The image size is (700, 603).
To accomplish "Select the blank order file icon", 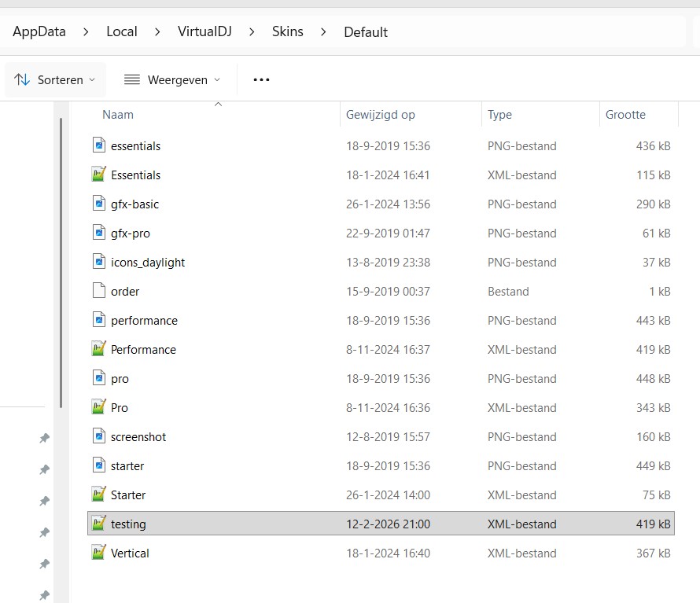I will (x=99, y=291).
